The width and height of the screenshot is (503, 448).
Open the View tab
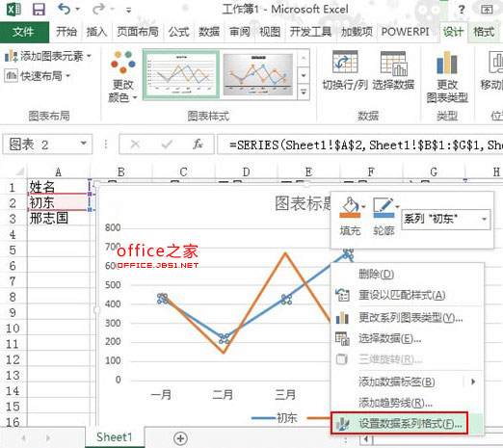270,32
